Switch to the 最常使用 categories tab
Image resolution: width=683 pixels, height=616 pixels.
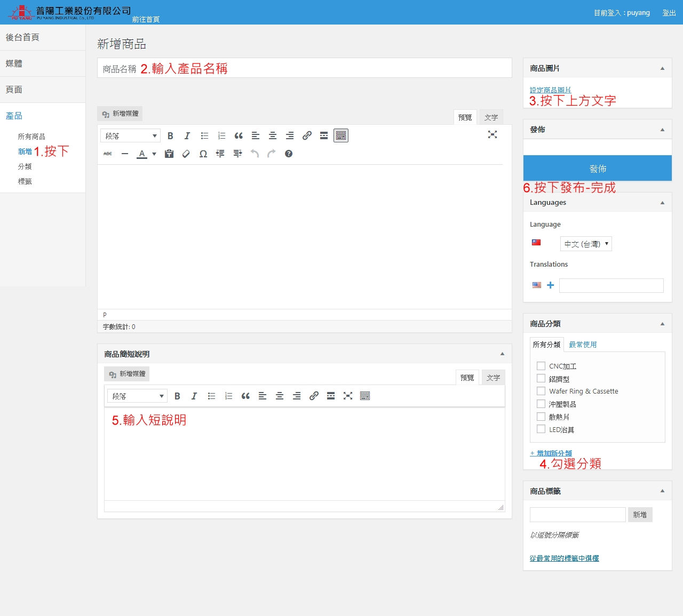tap(583, 345)
